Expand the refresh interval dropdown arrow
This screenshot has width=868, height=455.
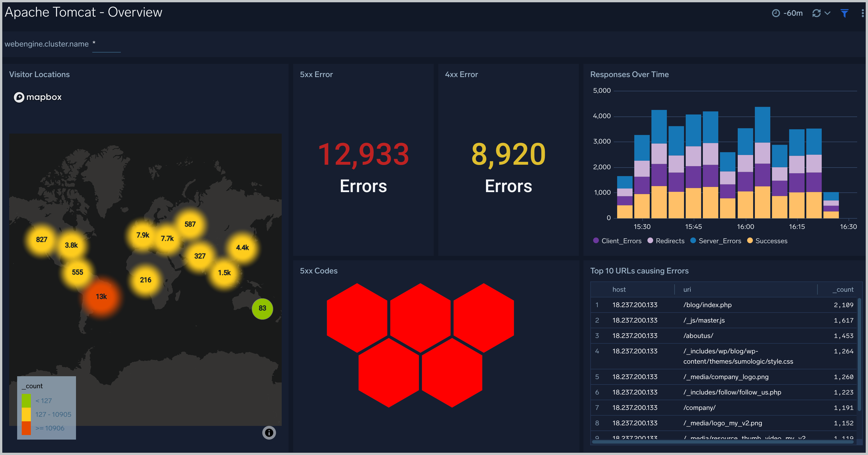click(x=827, y=13)
